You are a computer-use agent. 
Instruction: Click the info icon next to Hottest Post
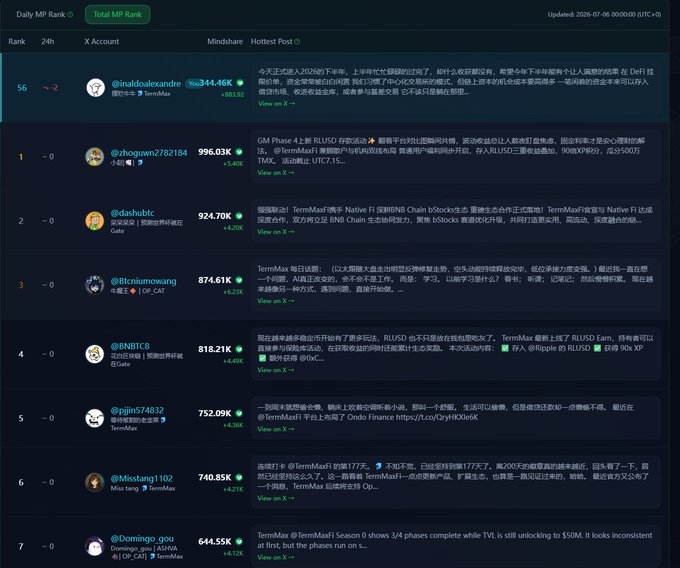tap(297, 42)
